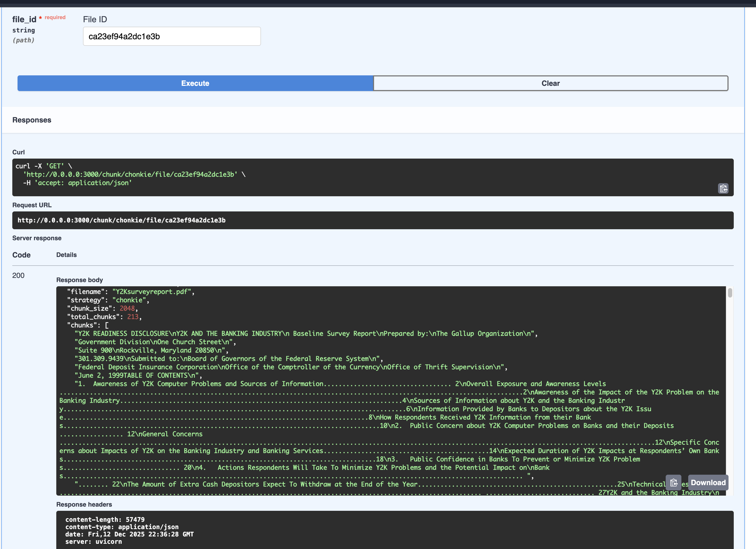This screenshot has height=549, width=756.
Task: Click the content-length header line
Action: click(105, 519)
